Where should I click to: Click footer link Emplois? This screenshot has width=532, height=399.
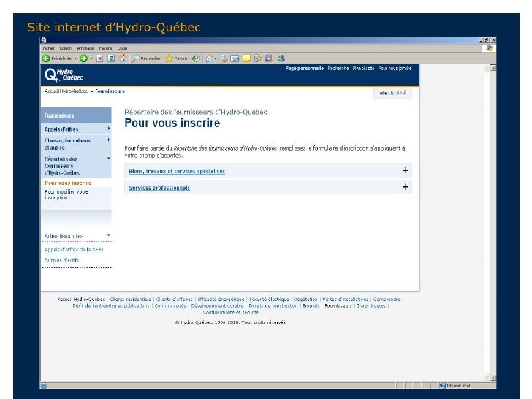click(311, 305)
